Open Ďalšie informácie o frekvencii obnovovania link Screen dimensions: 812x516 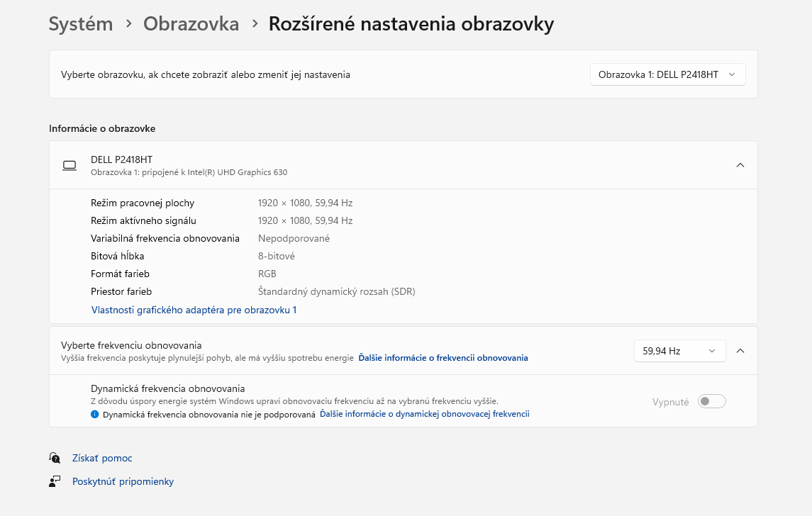click(x=443, y=358)
